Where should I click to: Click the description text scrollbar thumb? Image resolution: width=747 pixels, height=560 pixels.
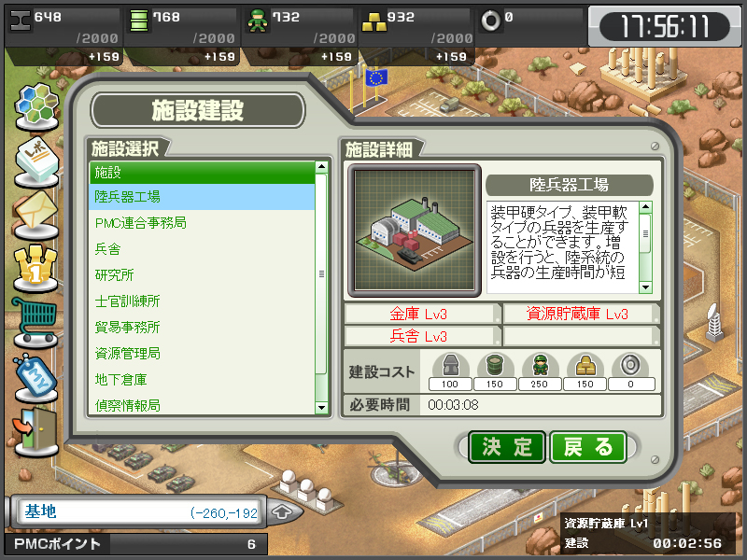(645, 233)
